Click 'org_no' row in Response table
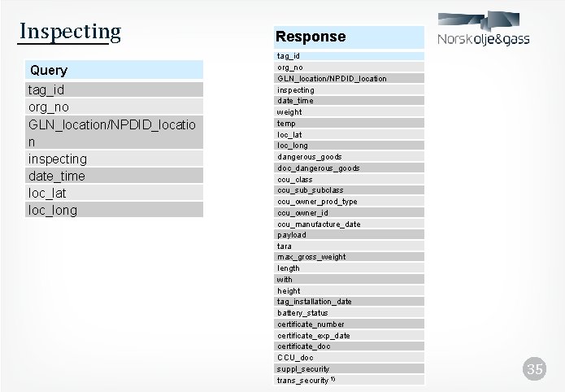565x392 pixels. [349, 67]
